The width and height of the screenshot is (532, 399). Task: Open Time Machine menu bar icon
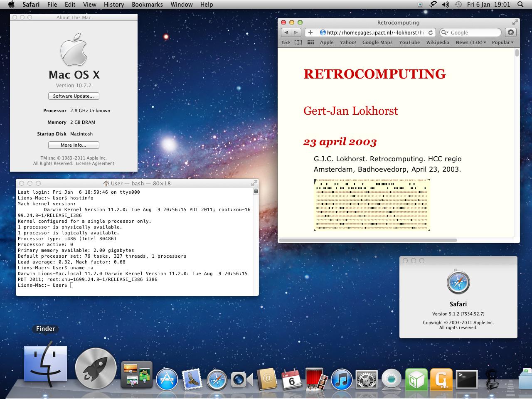(x=458, y=4)
